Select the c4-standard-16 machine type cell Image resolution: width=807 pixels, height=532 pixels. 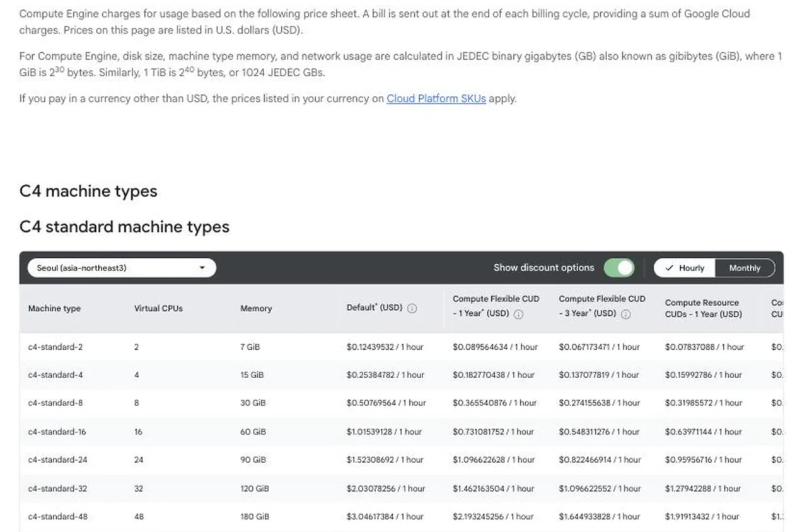point(57,432)
